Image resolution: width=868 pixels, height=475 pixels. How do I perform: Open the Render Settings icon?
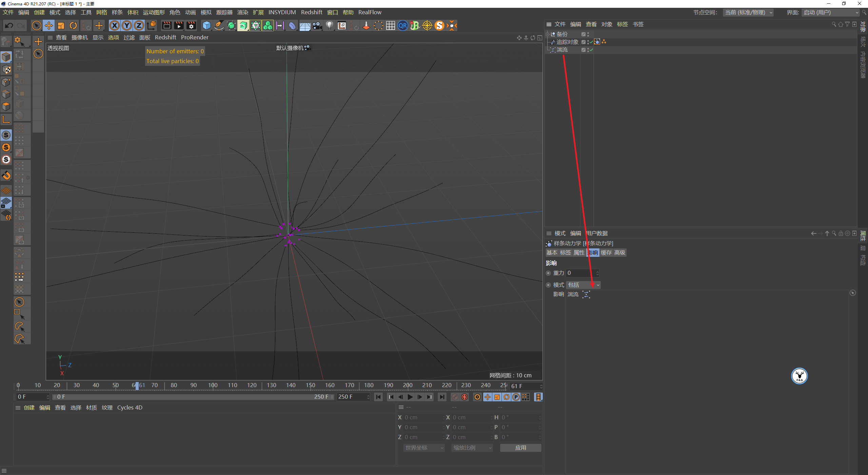[x=191, y=25]
